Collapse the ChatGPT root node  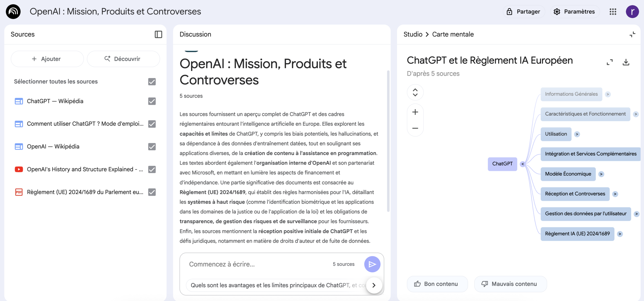pos(522,164)
